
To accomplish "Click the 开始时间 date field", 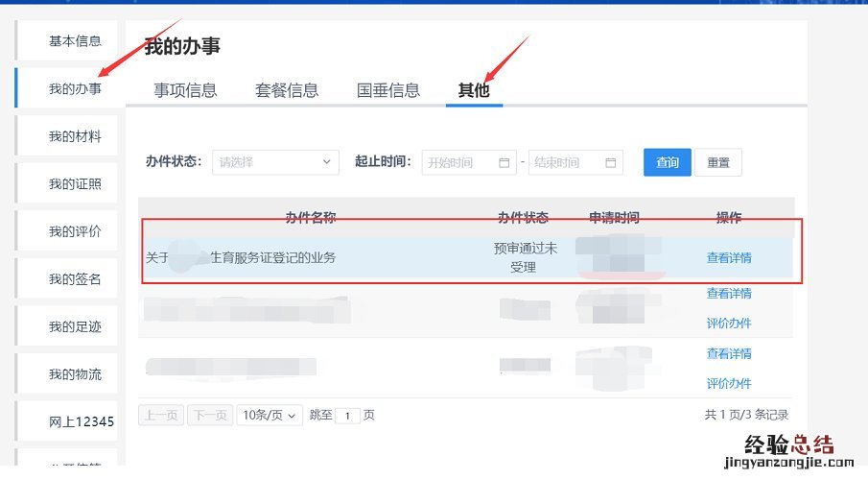I will pos(469,162).
